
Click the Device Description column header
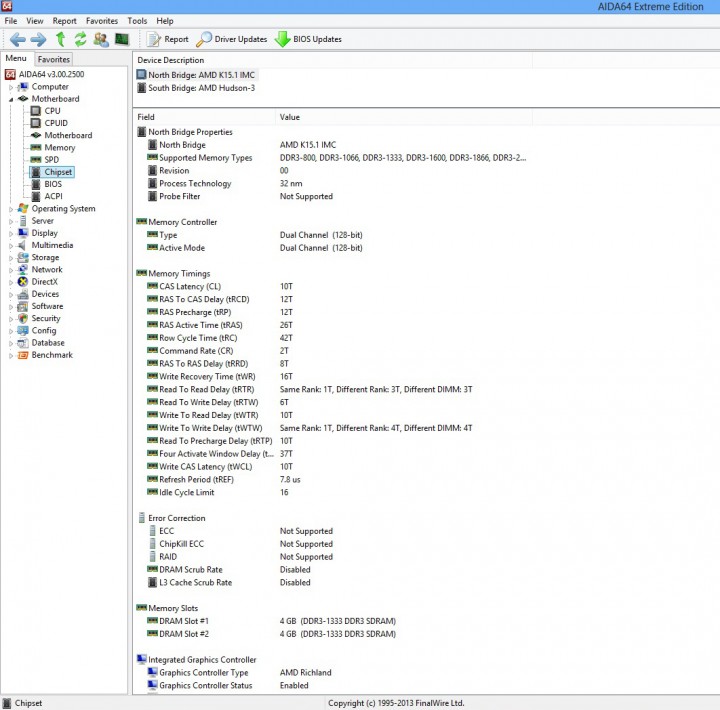[x=333, y=60]
